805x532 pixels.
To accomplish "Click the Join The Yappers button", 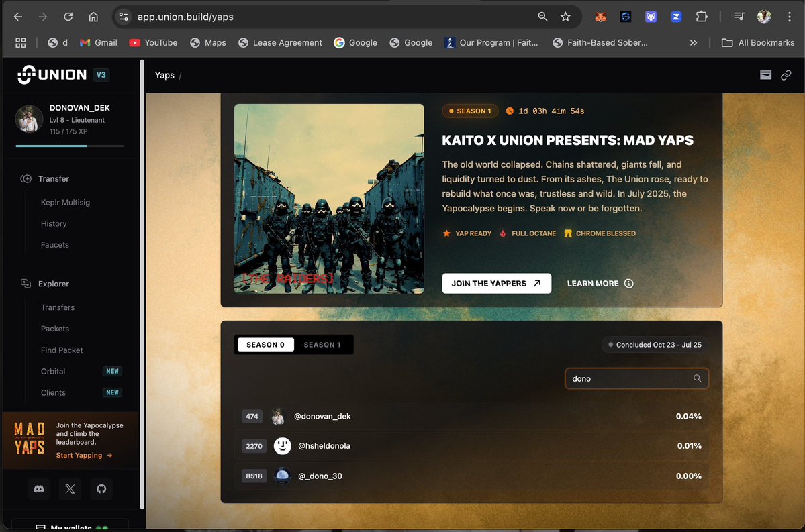I will (496, 283).
